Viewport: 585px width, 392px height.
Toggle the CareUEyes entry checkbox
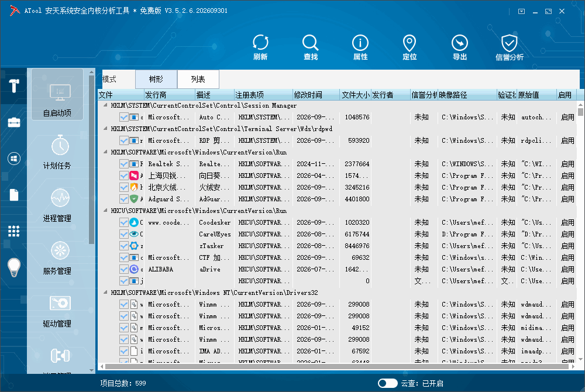pos(124,234)
